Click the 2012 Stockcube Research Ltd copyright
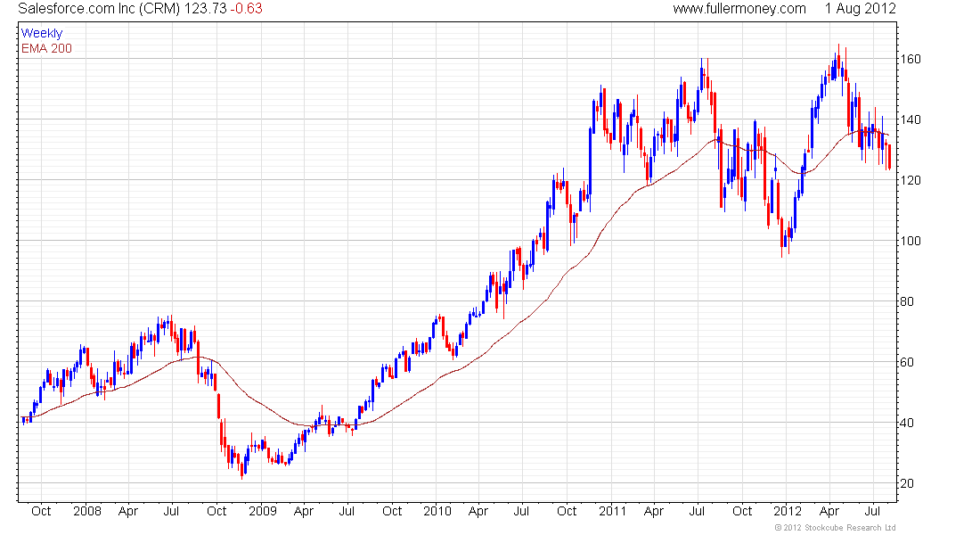The height and width of the screenshot is (535, 980). (835, 528)
